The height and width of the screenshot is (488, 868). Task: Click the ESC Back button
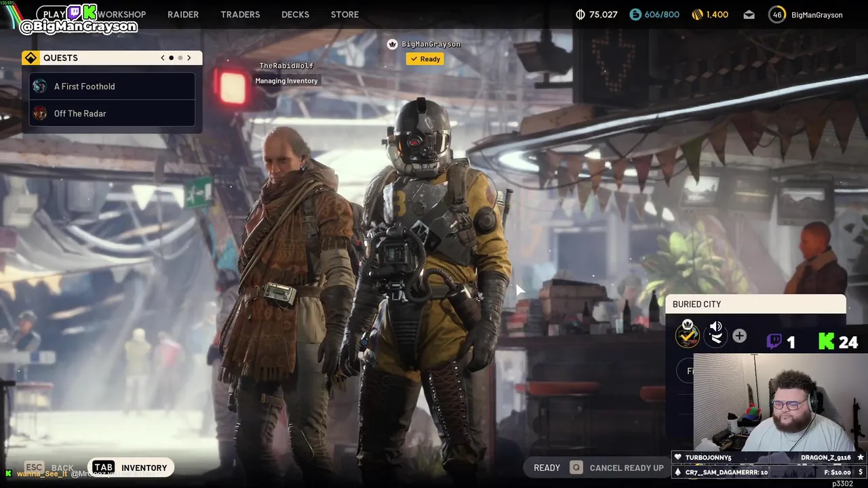[x=49, y=468]
